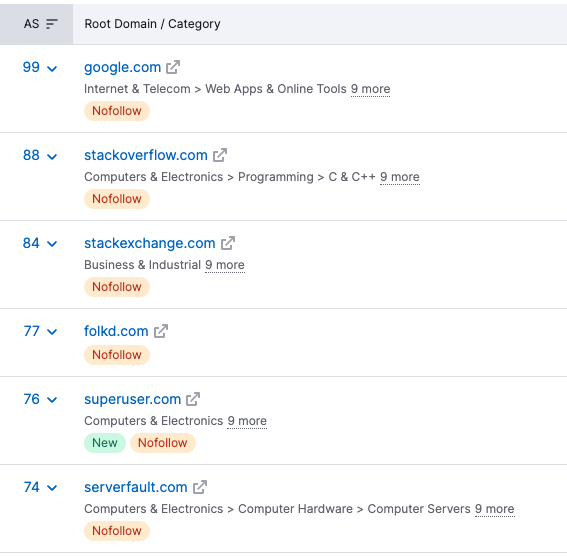Screen dimensions: 567x556
Task: Expand the AS 74 chevron for serverfault.com
Action: click(x=52, y=488)
